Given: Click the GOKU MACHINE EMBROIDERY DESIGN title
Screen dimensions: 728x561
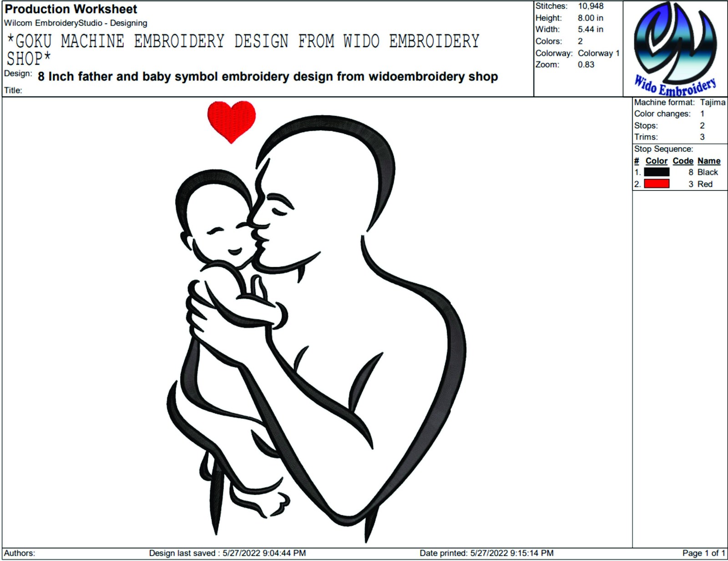Looking at the screenshot, I should (243, 50).
